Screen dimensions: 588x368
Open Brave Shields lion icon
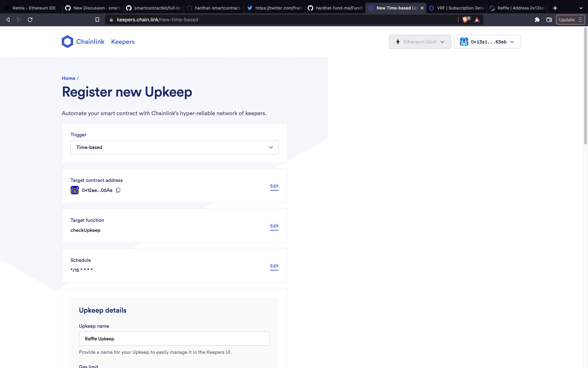[465, 20]
